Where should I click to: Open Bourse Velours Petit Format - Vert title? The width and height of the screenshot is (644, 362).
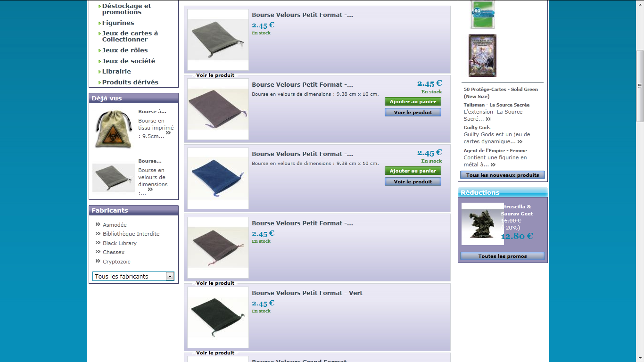pyautogui.click(x=307, y=293)
